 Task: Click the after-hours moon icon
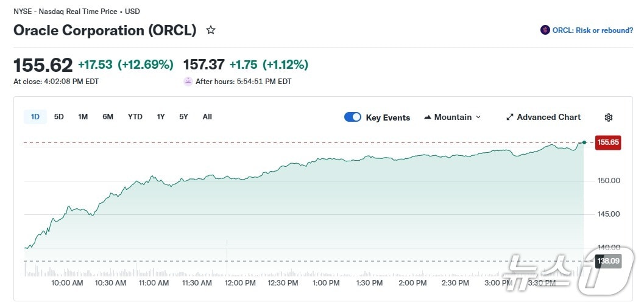coord(188,82)
